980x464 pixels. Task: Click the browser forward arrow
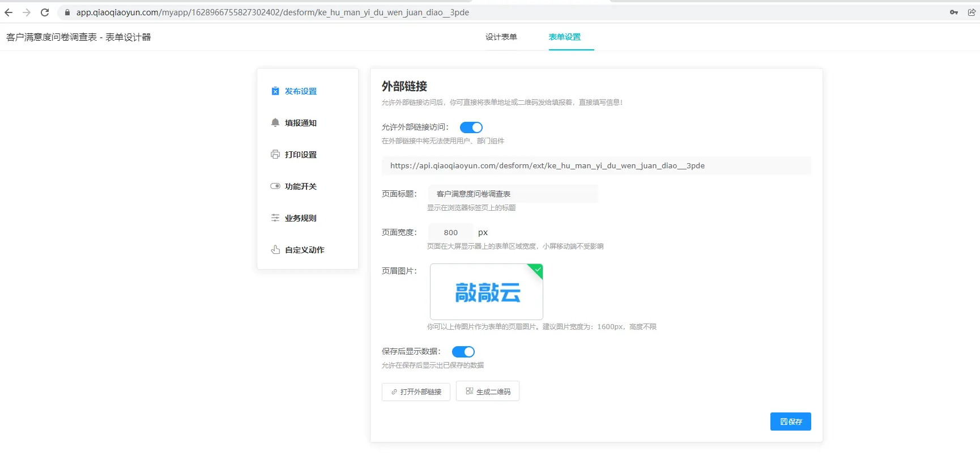(x=27, y=12)
